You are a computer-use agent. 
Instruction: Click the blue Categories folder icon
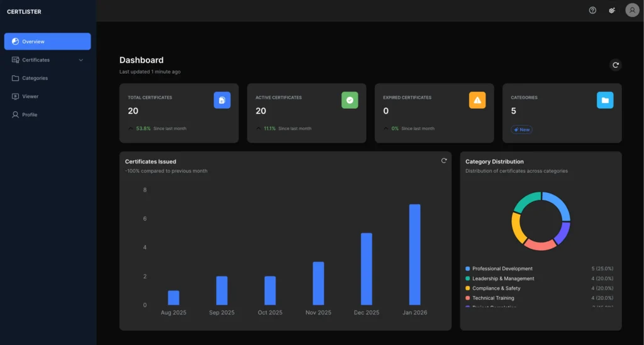pos(605,100)
